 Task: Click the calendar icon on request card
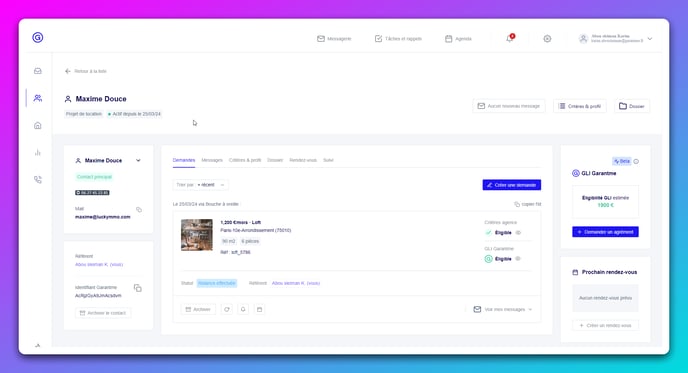[x=259, y=309]
